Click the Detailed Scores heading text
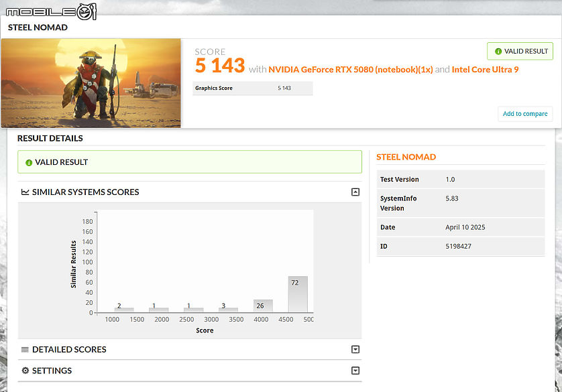562x392 pixels. [69, 349]
